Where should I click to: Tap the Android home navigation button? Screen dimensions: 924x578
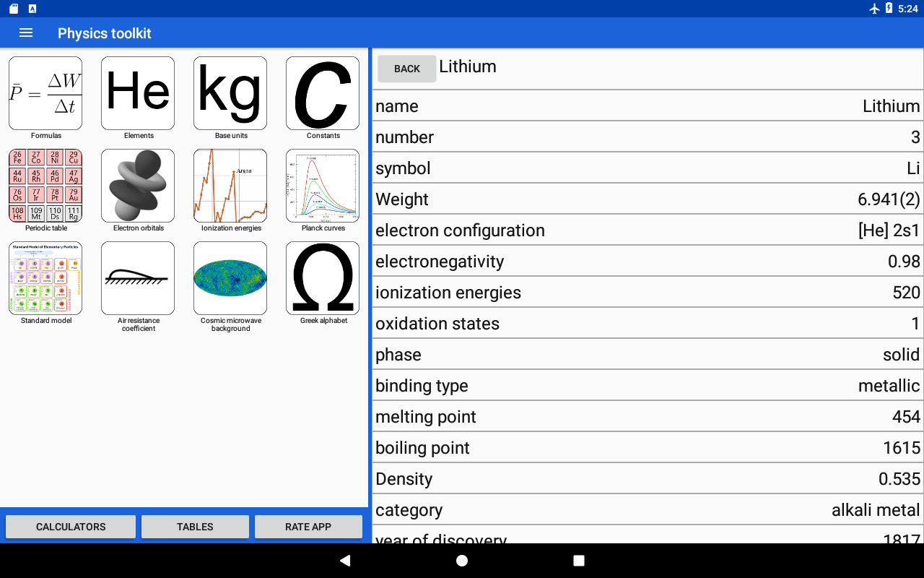tap(462, 561)
